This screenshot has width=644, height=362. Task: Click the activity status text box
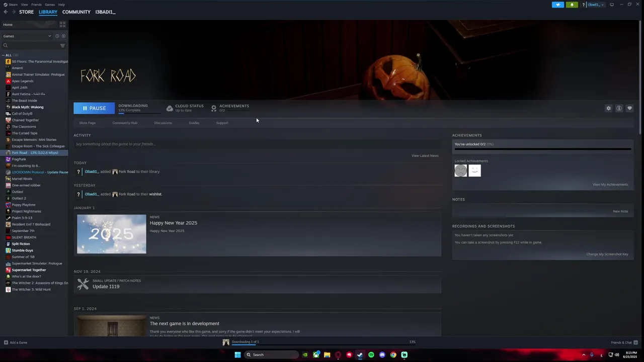click(x=257, y=144)
